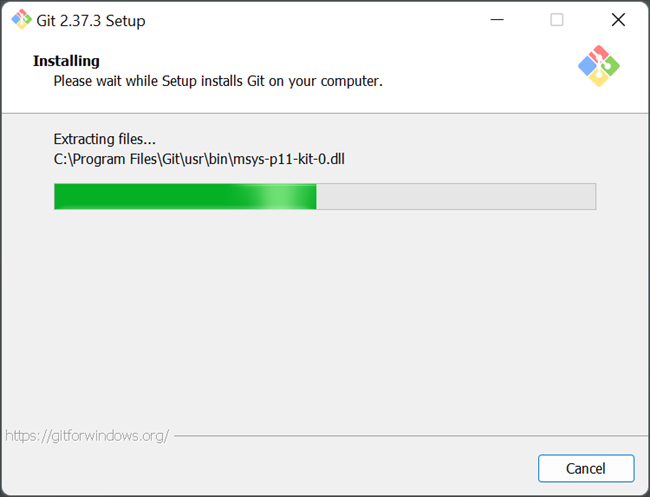Close the Git Setup window

[x=617, y=20]
